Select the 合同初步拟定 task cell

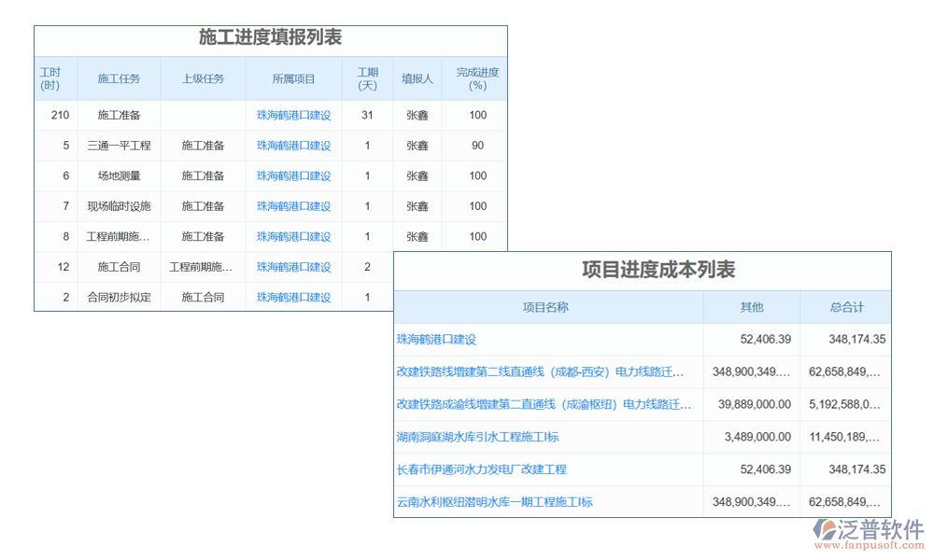click(119, 297)
